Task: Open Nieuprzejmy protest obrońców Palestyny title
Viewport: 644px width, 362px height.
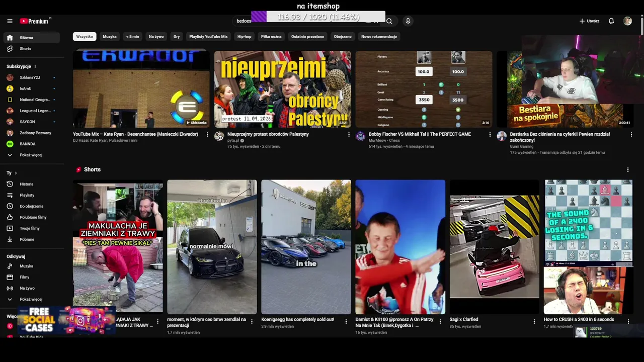Action: [268, 134]
